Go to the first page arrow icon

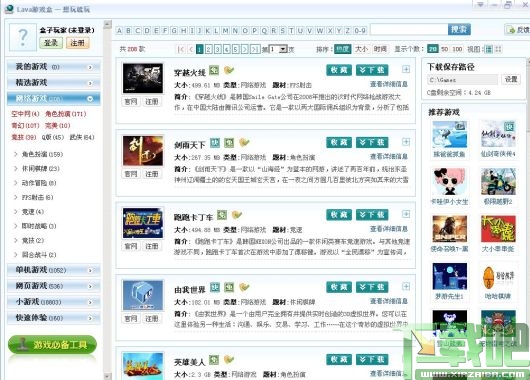[181, 49]
